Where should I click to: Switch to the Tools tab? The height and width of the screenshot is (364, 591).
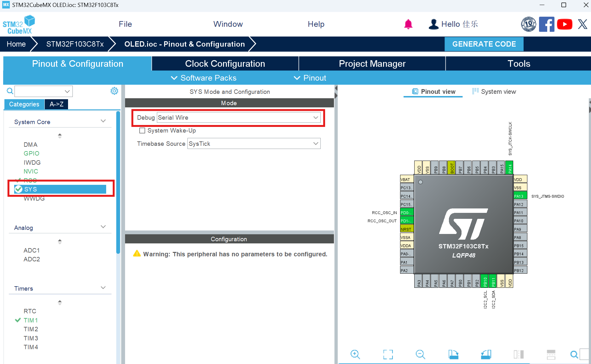tap(519, 64)
